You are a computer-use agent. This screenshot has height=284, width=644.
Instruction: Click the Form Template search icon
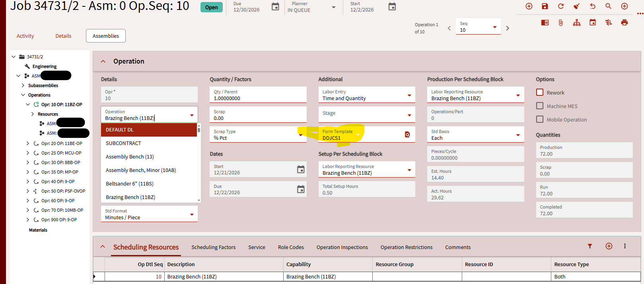(x=407, y=135)
